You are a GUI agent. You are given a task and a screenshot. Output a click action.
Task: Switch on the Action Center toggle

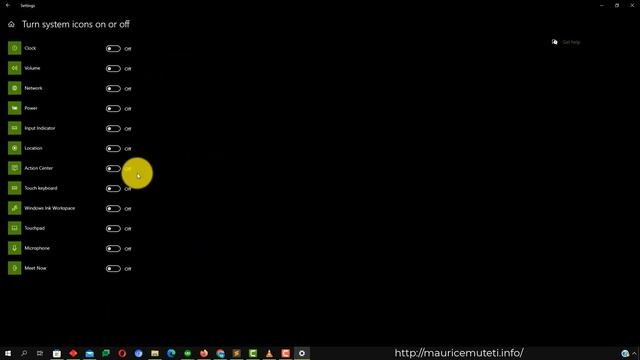click(x=113, y=169)
